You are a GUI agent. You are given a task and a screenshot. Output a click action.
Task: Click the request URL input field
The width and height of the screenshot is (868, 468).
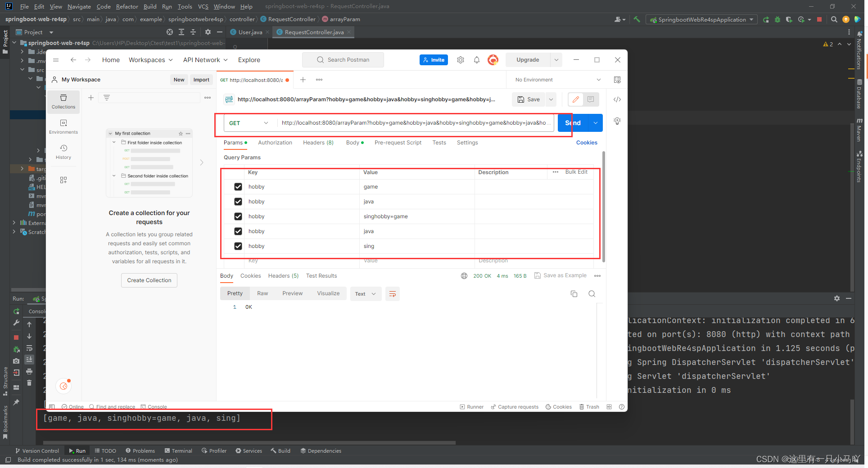click(x=415, y=123)
